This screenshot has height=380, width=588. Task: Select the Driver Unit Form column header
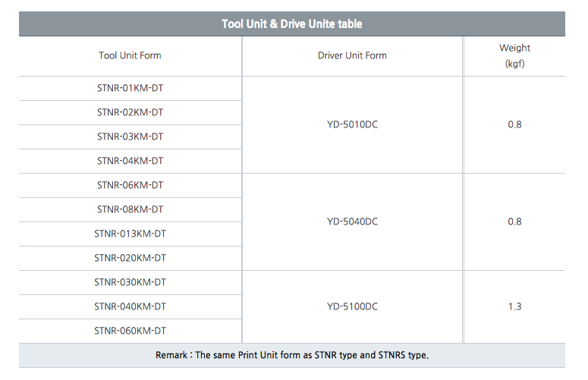[x=352, y=55]
